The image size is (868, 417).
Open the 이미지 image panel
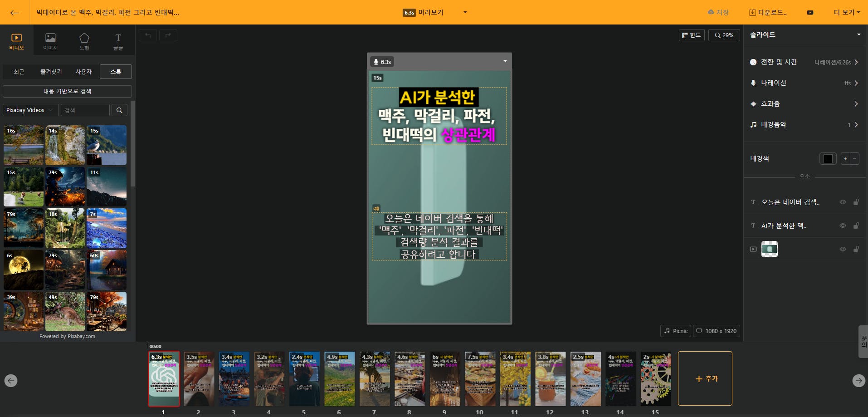50,41
